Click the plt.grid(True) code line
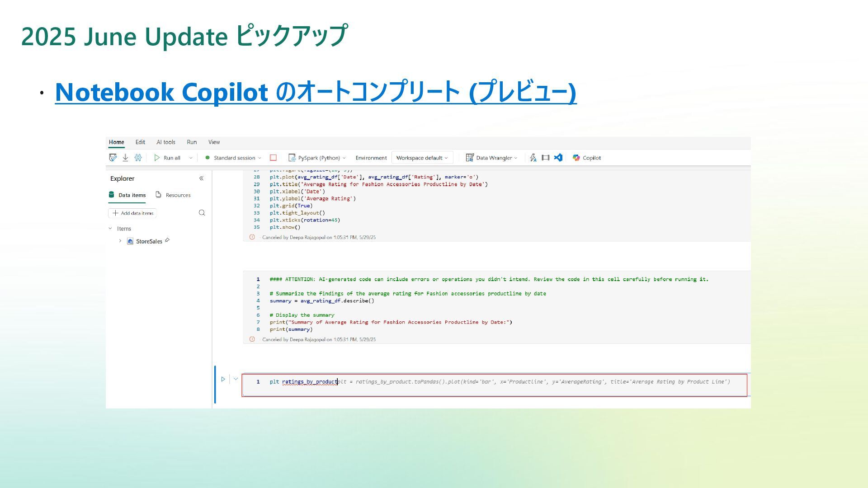Image resolution: width=868 pixels, height=488 pixels. coord(291,206)
